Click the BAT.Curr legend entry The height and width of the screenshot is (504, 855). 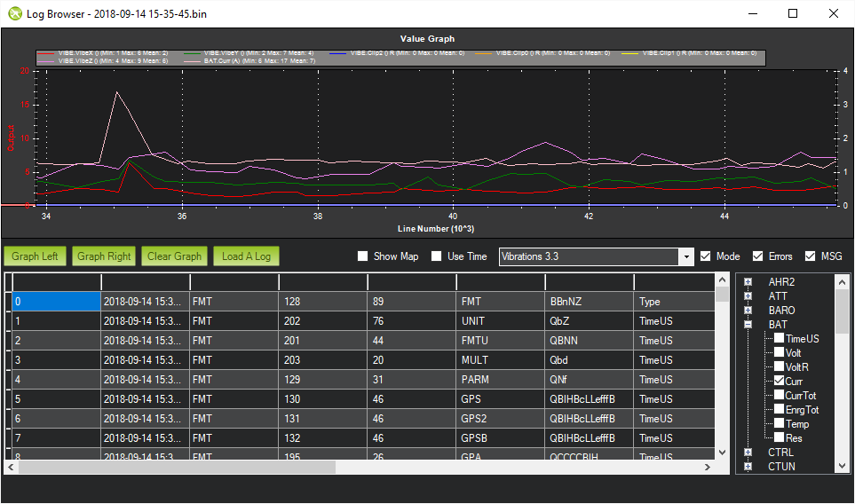(x=250, y=61)
